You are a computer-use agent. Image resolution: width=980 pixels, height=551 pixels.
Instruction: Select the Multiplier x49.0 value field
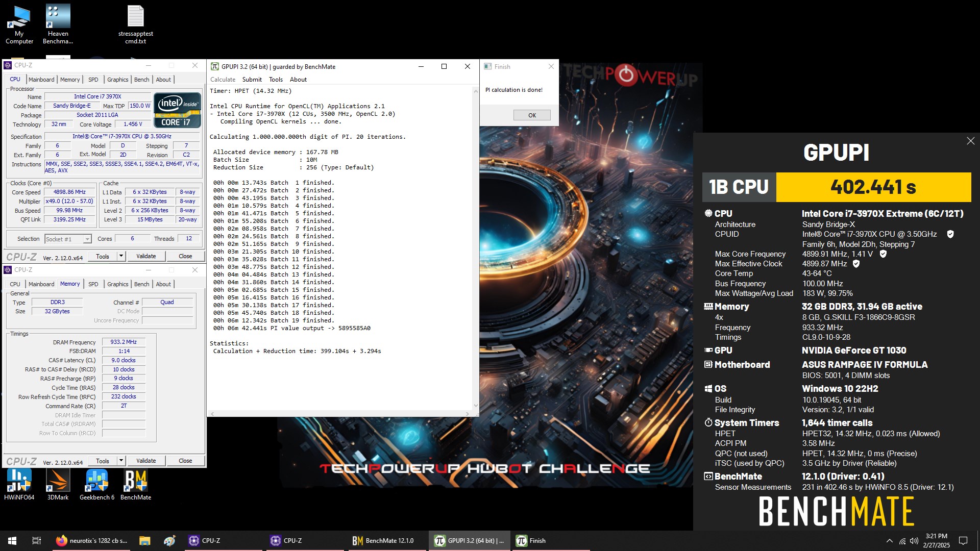(x=69, y=202)
